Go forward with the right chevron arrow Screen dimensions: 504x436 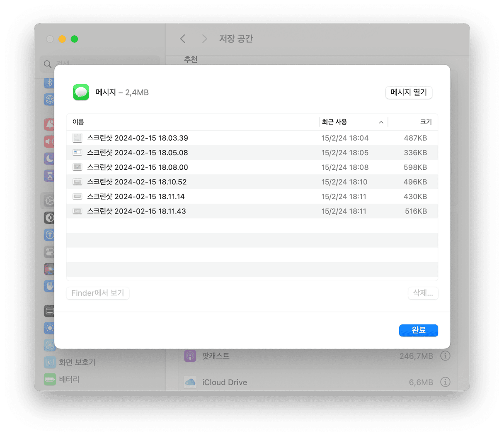click(x=204, y=39)
